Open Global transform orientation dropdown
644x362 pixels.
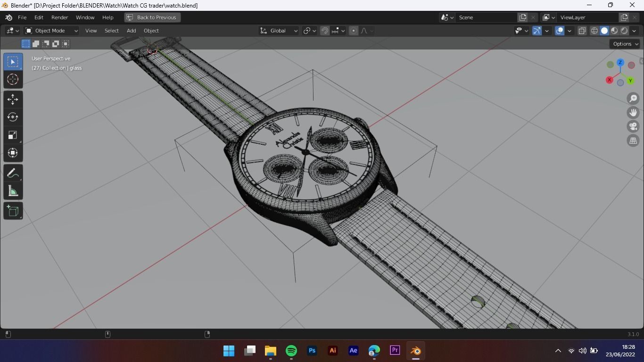coord(279,31)
